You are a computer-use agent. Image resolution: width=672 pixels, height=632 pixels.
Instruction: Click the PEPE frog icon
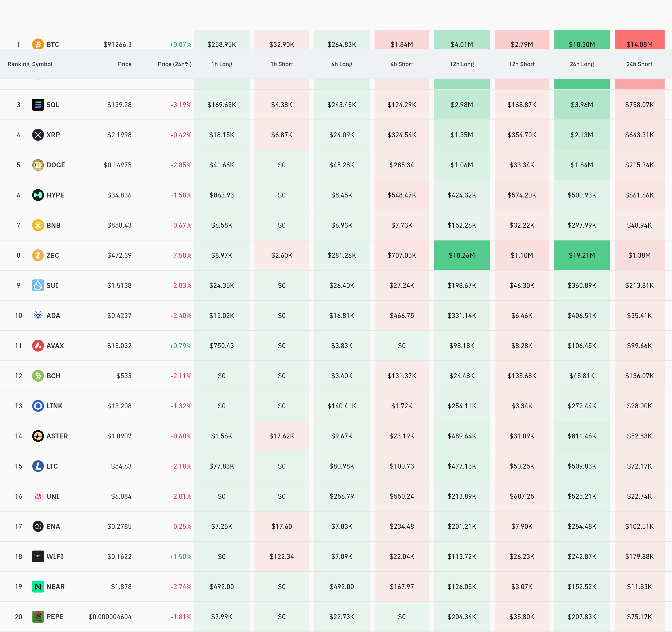click(x=38, y=616)
